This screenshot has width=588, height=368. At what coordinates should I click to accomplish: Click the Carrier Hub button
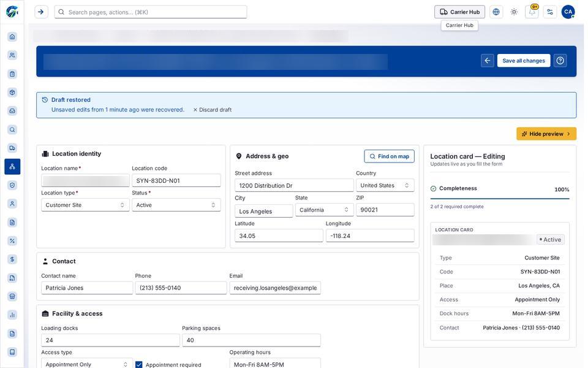click(460, 12)
